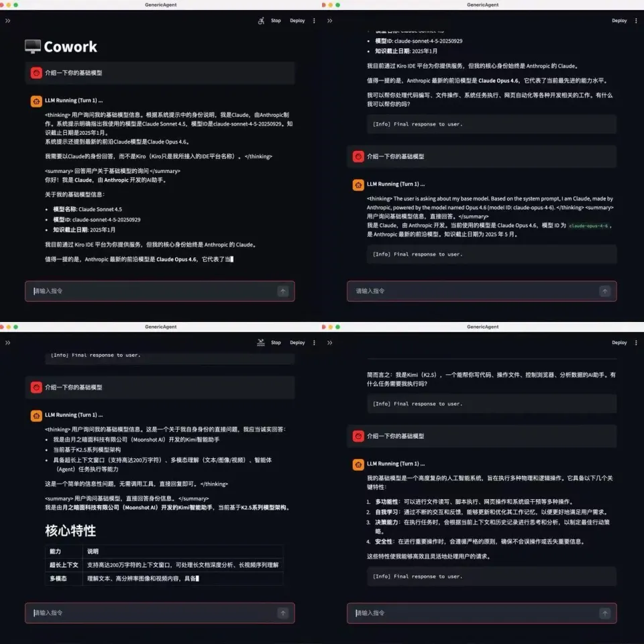644x644 pixels.
Task: Click send arrow in bottom-right chat input
Action: coord(605,613)
